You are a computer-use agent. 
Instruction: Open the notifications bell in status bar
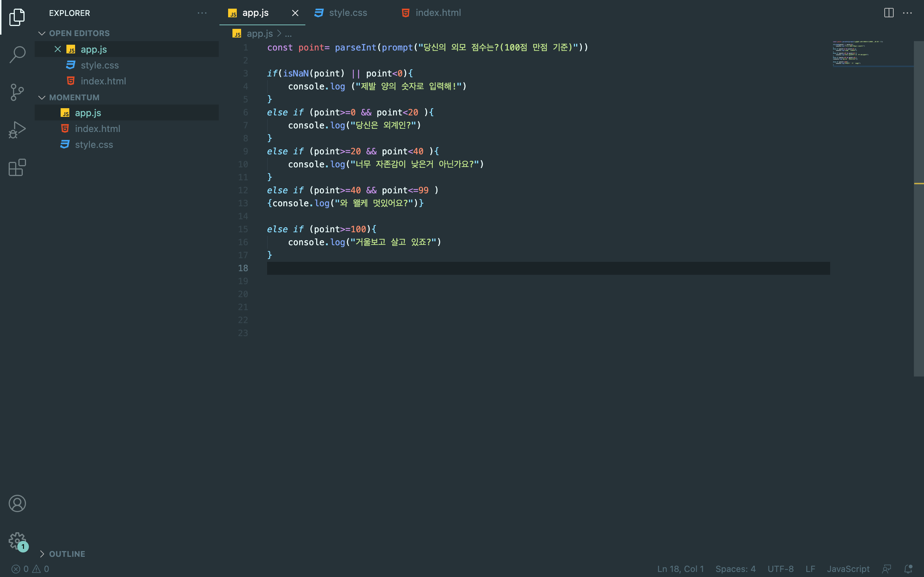tap(908, 569)
